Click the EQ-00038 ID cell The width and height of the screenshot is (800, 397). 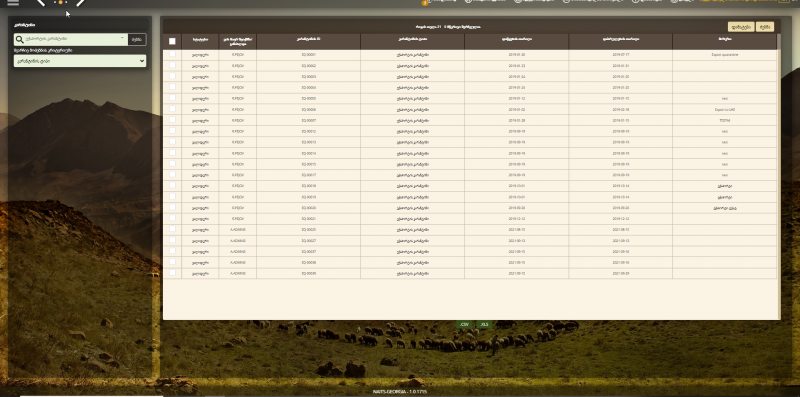309,262
